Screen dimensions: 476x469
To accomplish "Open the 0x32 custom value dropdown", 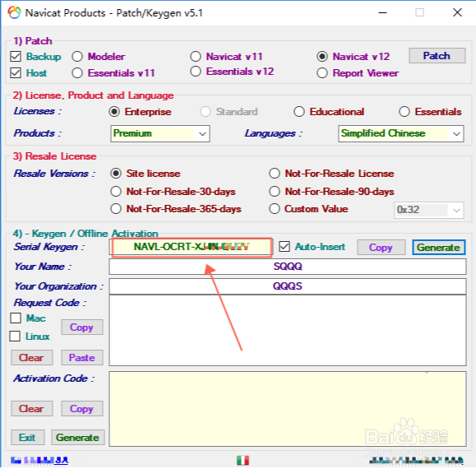I will (x=429, y=210).
